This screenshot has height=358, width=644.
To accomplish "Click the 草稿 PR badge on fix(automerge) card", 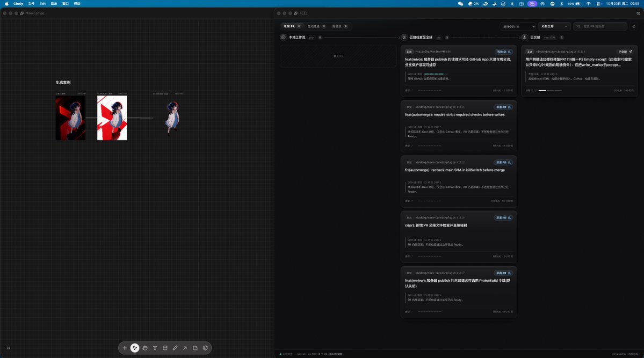I will pyautogui.click(x=503, y=163).
